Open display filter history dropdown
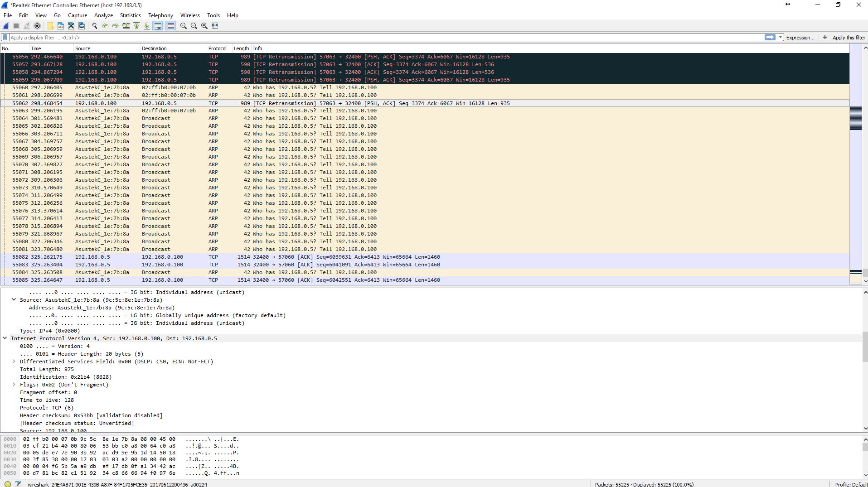This screenshot has height=487, width=868. [781, 37]
